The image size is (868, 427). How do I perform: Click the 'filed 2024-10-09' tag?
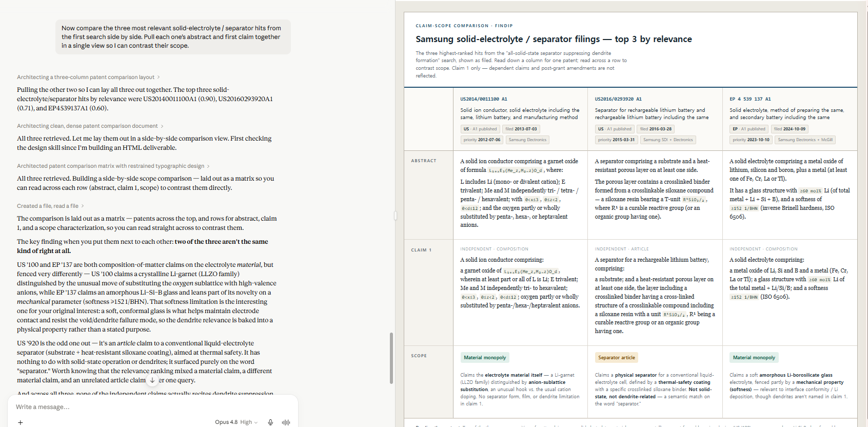click(790, 129)
